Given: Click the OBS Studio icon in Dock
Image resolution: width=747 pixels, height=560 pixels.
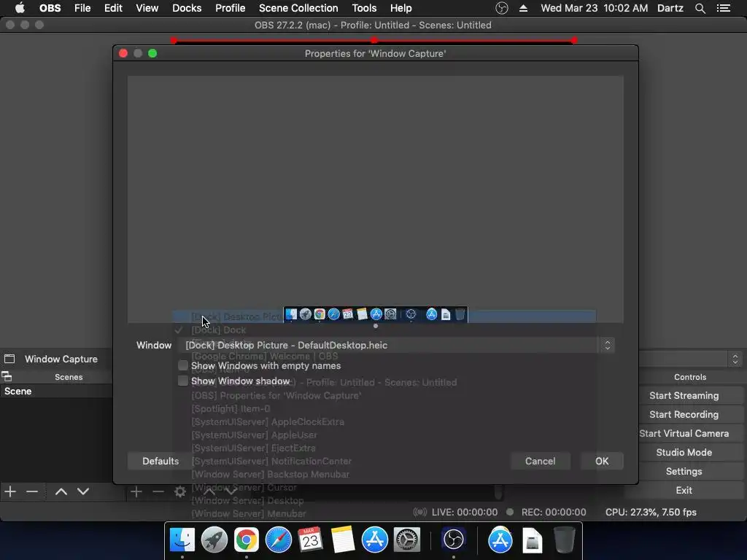Looking at the screenshot, I should (453, 540).
